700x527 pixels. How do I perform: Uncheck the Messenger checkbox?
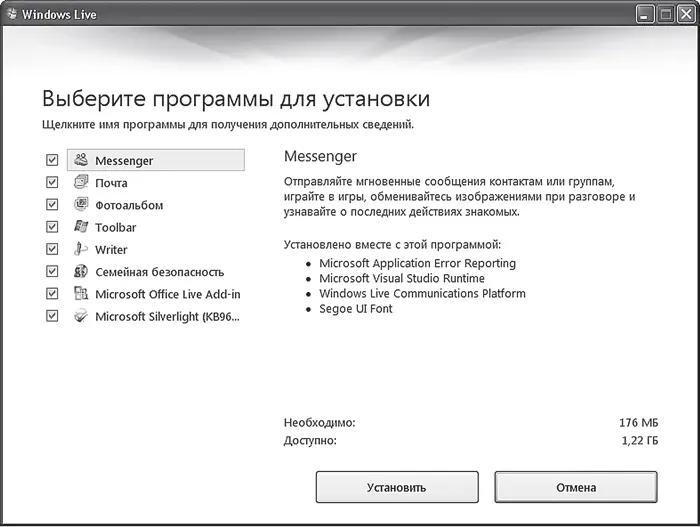(52, 160)
